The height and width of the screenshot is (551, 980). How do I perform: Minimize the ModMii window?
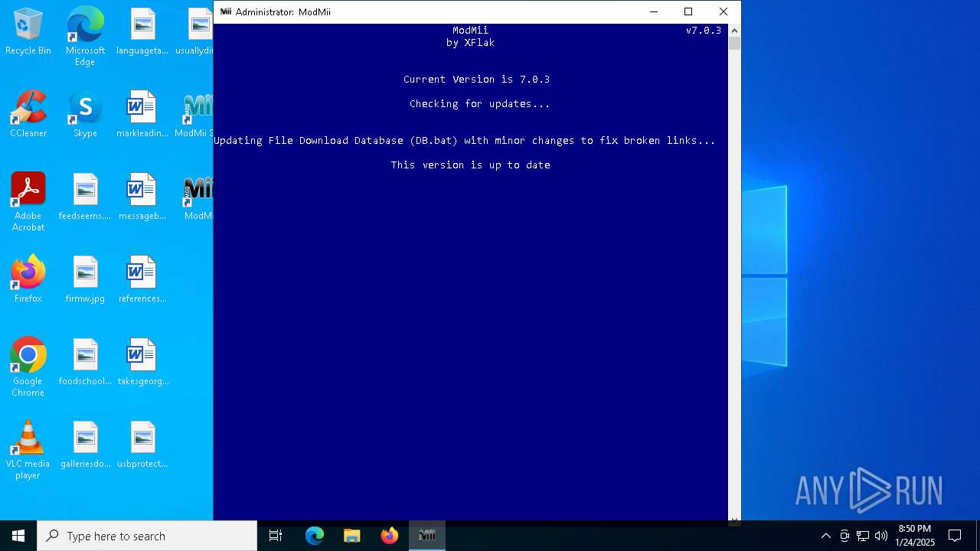(653, 11)
